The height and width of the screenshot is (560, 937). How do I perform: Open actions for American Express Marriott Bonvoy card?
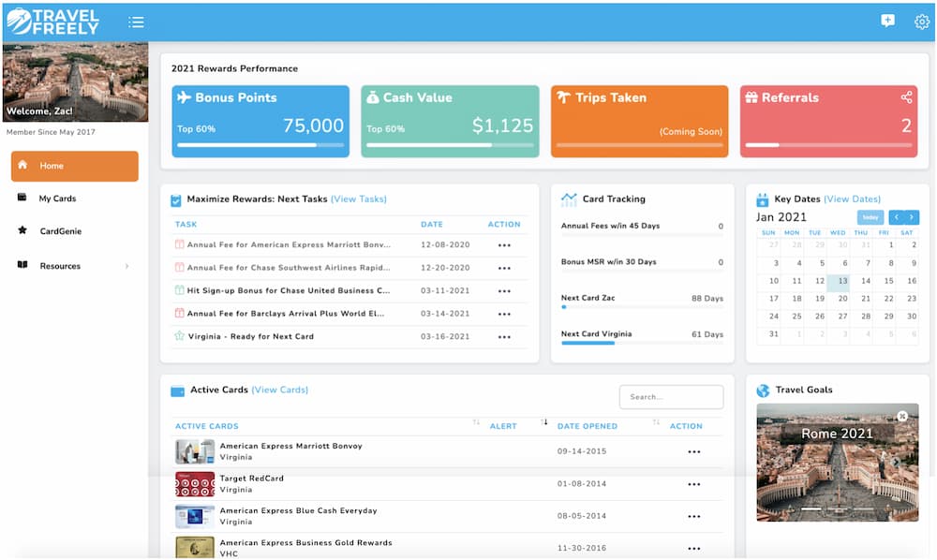(x=693, y=452)
